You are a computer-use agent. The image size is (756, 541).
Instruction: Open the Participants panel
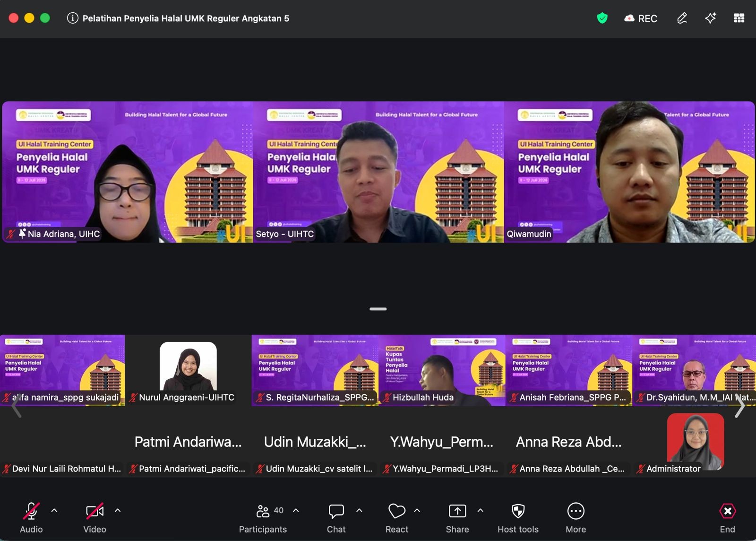tap(263, 517)
